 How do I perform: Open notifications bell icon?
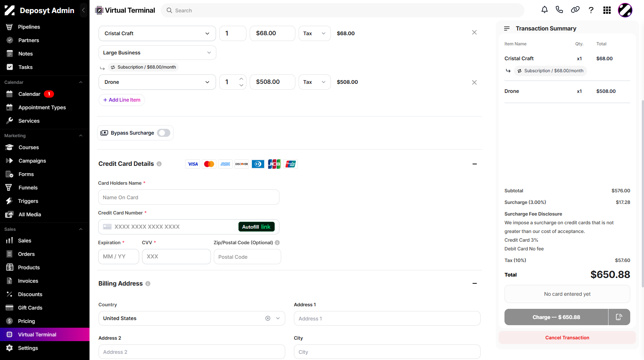[544, 10]
